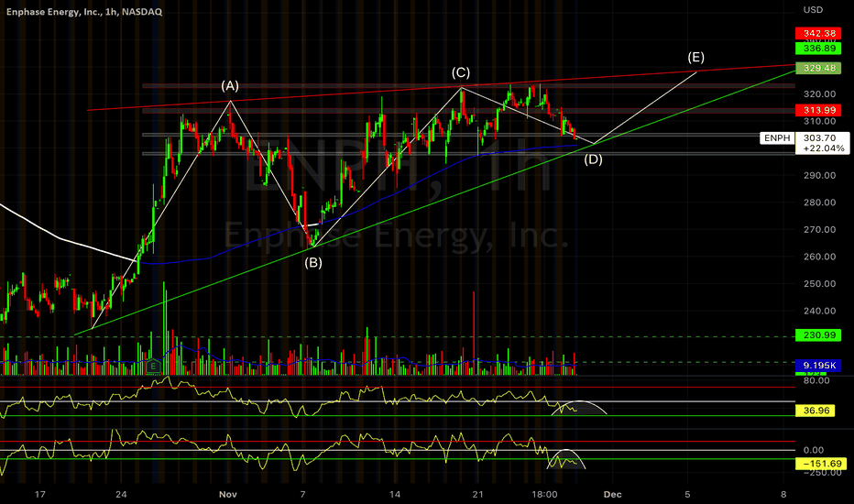Click the (A) wave label
This screenshot has height=504, width=854.
[x=230, y=85]
